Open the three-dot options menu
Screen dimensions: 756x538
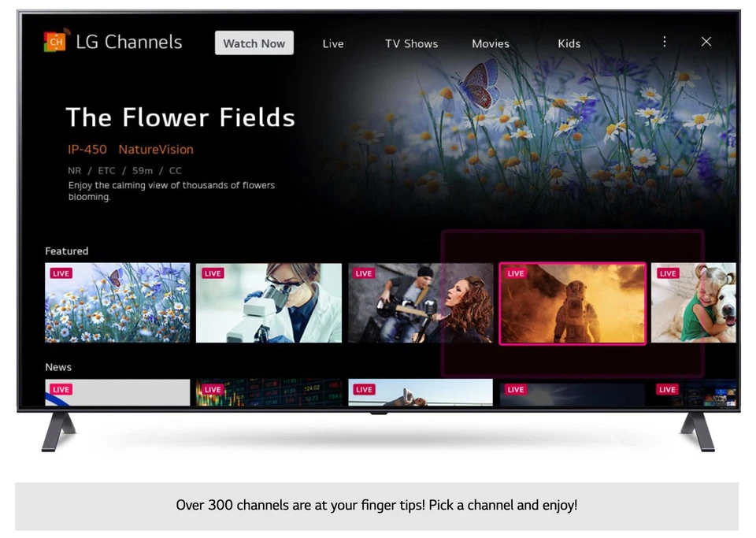[x=665, y=42]
